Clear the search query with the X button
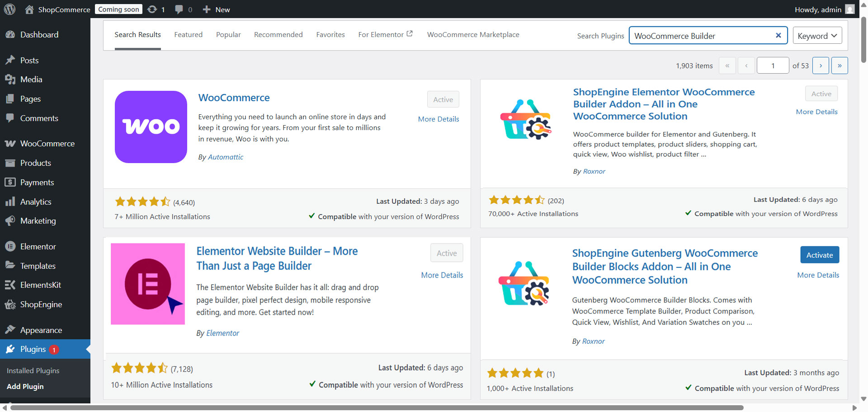868x412 pixels. (x=778, y=35)
